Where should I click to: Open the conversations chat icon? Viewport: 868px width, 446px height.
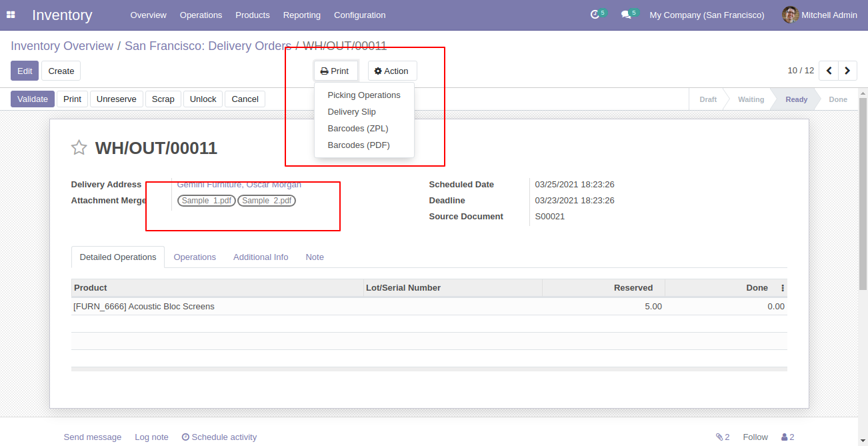pyautogui.click(x=625, y=15)
